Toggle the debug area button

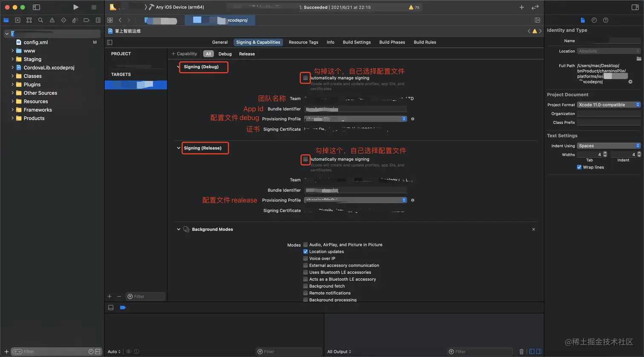(x=111, y=308)
